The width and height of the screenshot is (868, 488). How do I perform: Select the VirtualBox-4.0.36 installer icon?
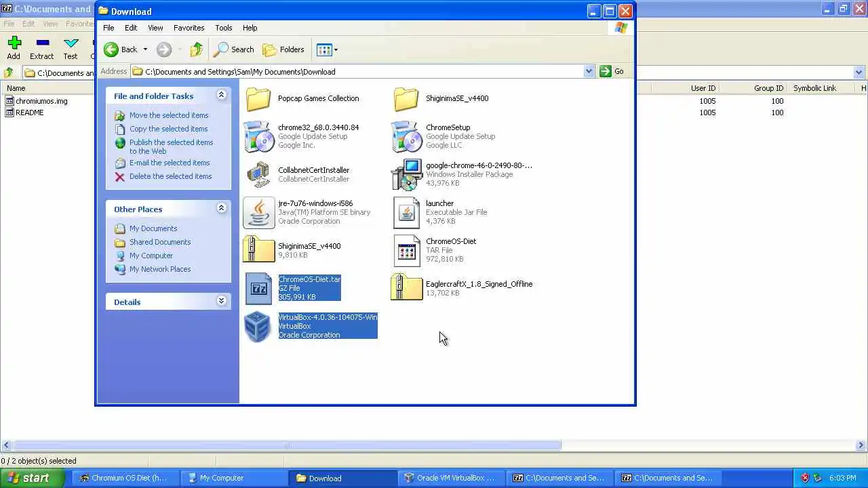pyautogui.click(x=258, y=327)
